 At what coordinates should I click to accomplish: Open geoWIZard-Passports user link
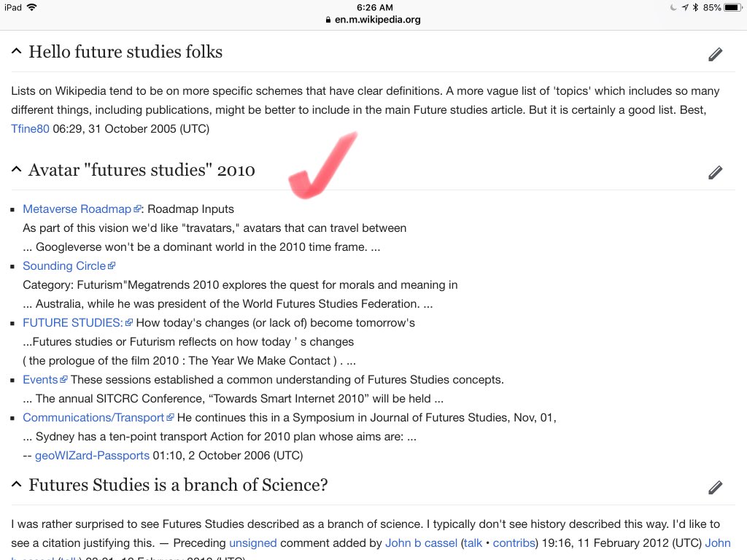92,455
